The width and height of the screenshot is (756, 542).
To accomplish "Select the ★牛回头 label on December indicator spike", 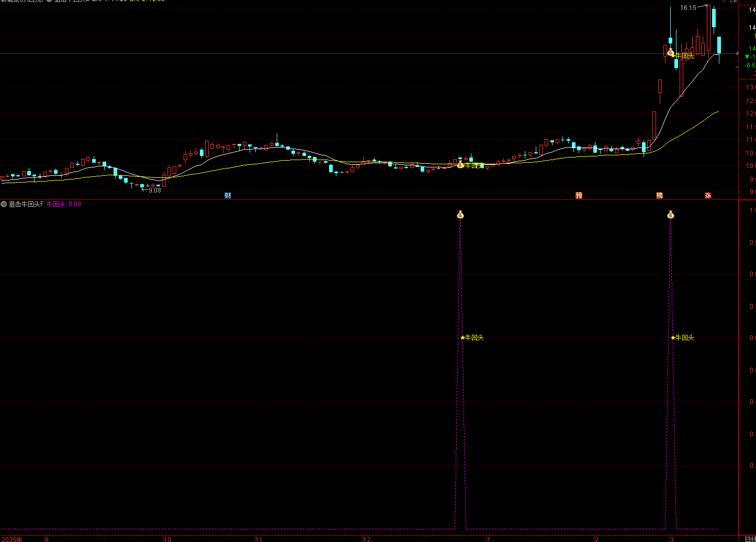I will (472, 337).
